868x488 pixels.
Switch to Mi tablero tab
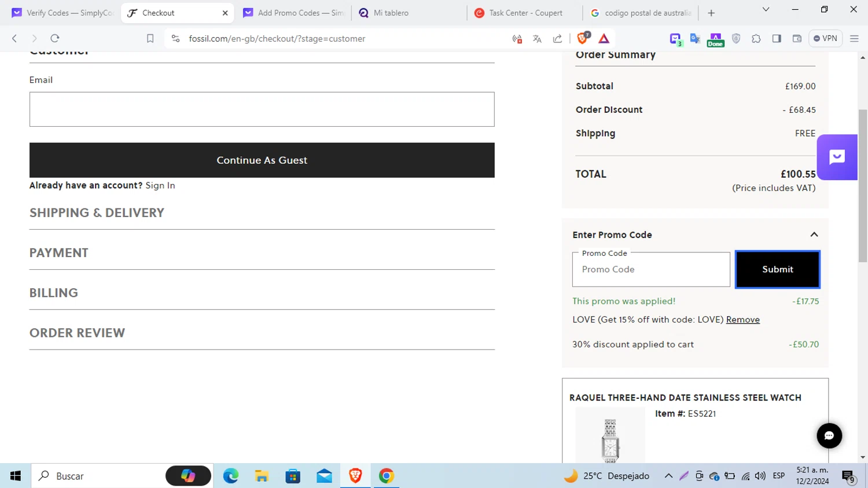coord(408,13)
